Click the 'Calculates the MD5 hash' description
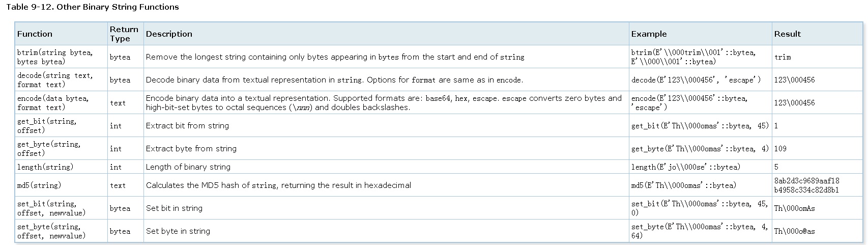The image size is (868, 245). (x=278, y=185)
